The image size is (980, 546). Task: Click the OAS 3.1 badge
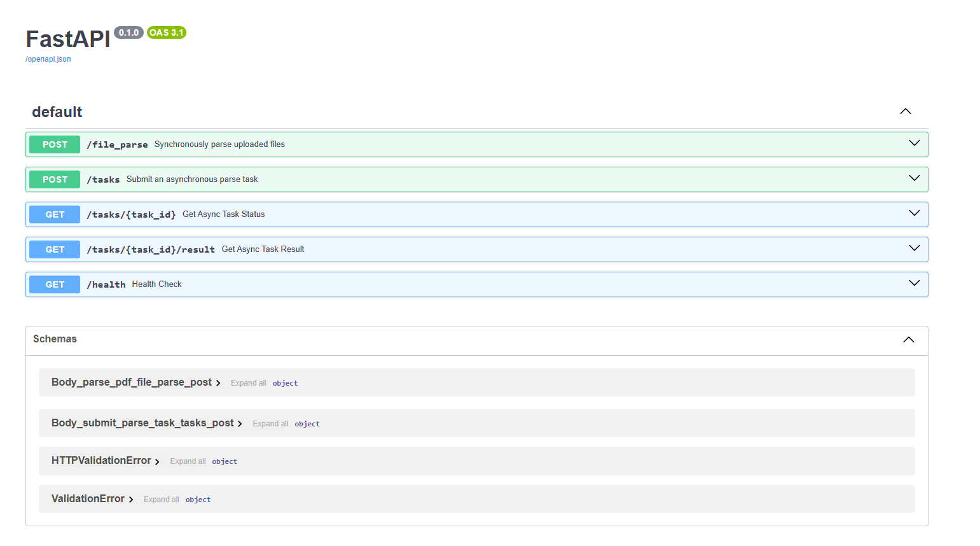pyautogui.click(x=167, y=32)
